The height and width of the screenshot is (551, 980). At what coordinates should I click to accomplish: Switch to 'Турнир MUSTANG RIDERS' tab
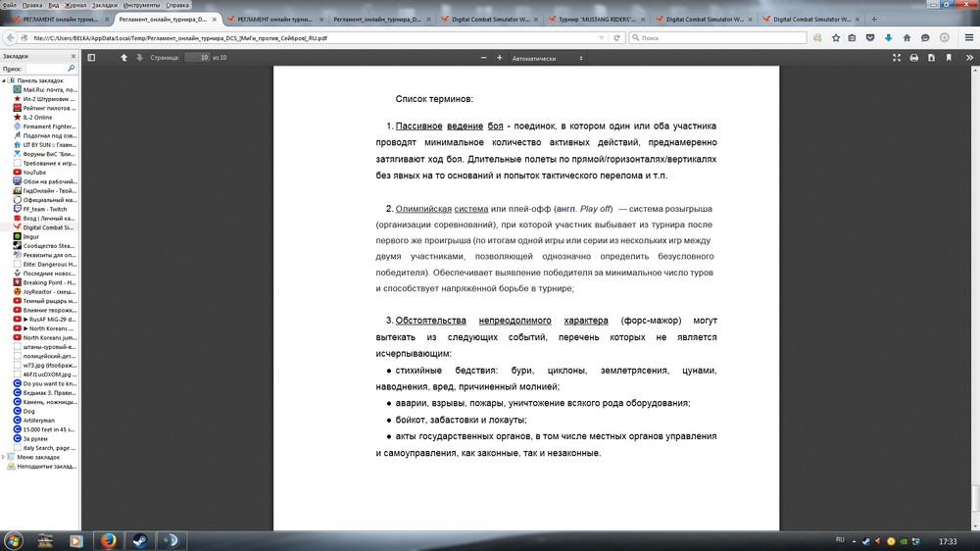[x=596, y=20]
